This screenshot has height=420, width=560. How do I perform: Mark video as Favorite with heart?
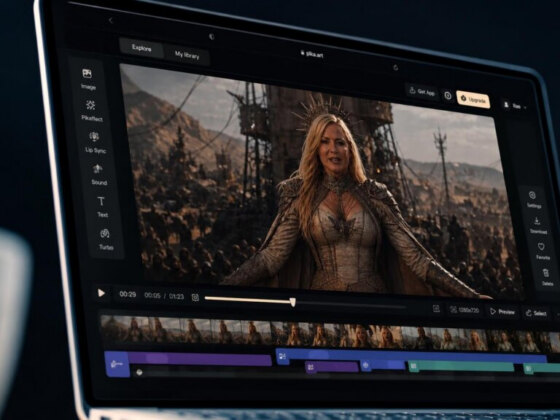pos(542,251)
